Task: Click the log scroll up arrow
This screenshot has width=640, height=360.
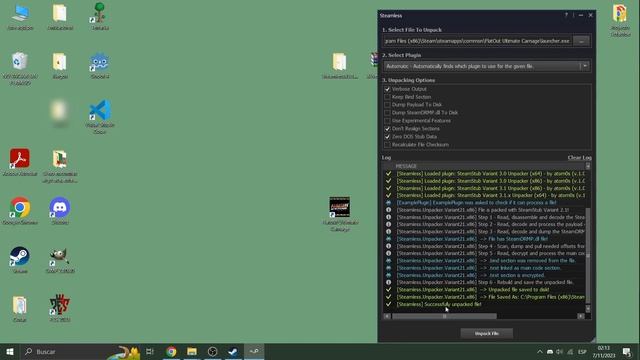Action: tap(588, 166)
